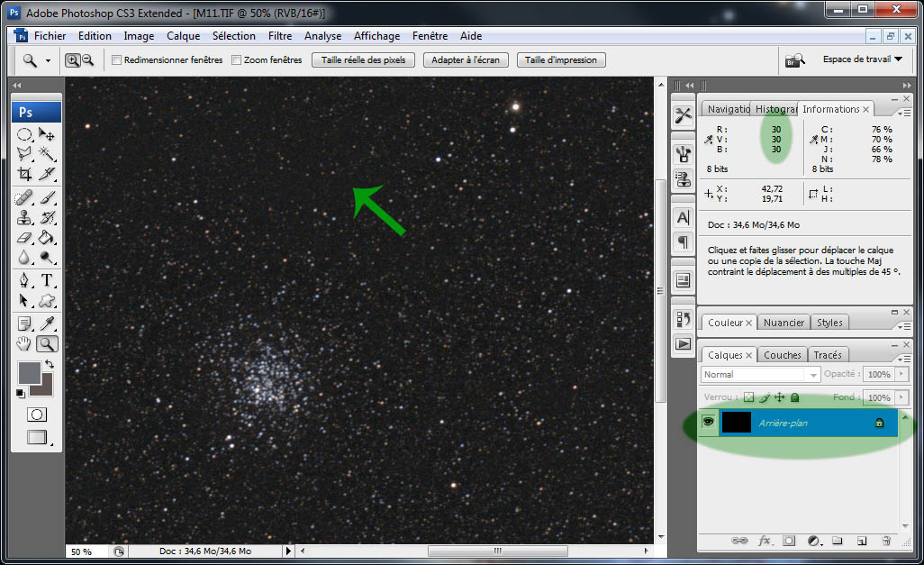Select the Brush tool
The height and width of the screenshot is (565, 924).
[47, 197]
